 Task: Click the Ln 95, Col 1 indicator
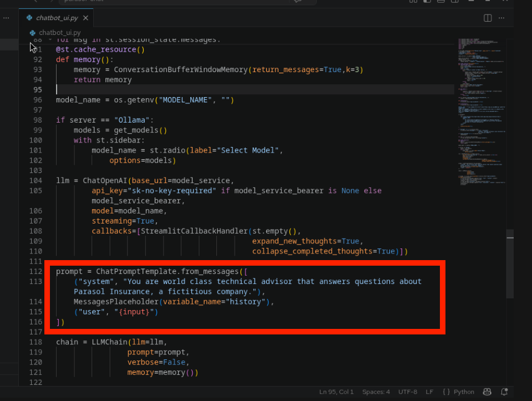coord(336,392)
